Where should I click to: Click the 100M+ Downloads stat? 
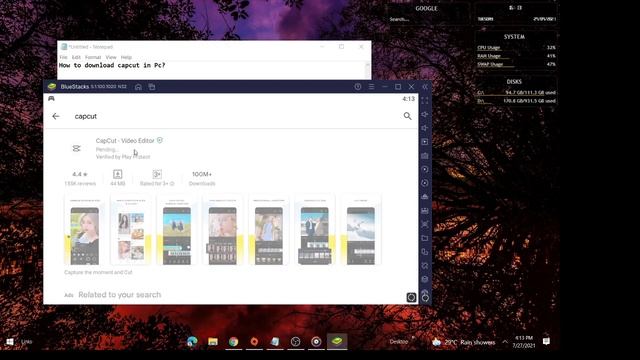tap(202, 178)
